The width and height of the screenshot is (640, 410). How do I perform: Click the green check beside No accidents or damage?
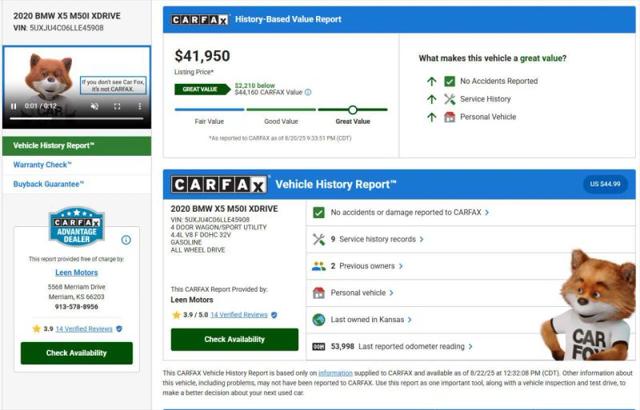319,213
